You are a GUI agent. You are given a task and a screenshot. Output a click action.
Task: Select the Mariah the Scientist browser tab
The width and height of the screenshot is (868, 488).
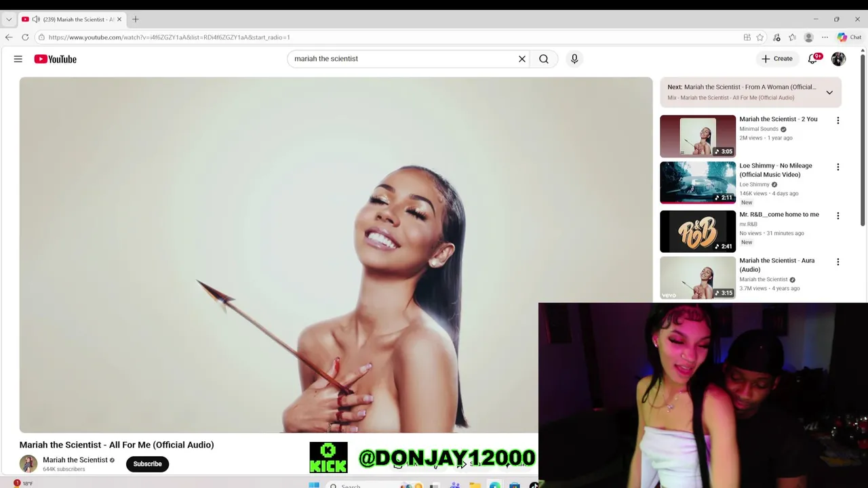coord(72,19)
